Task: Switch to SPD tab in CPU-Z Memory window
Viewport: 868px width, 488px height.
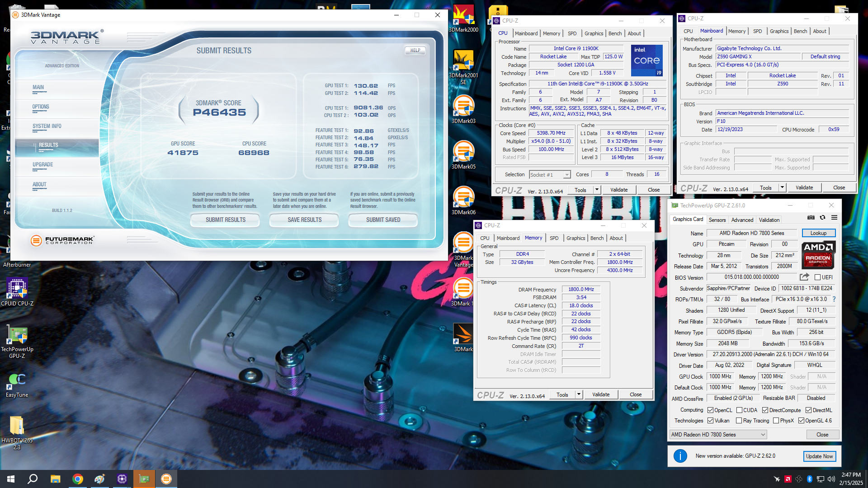Action: pos(554,238)
